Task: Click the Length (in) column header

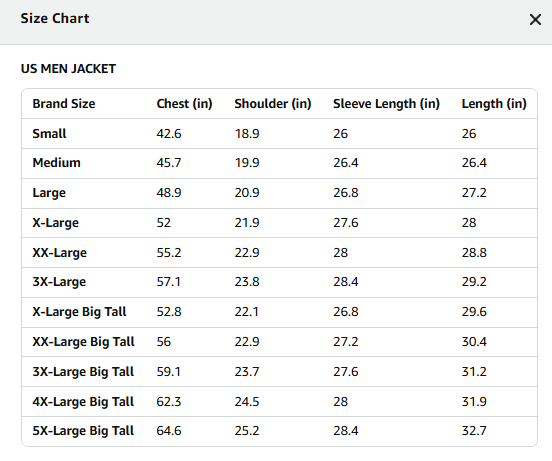Action: tap(494, 104)
